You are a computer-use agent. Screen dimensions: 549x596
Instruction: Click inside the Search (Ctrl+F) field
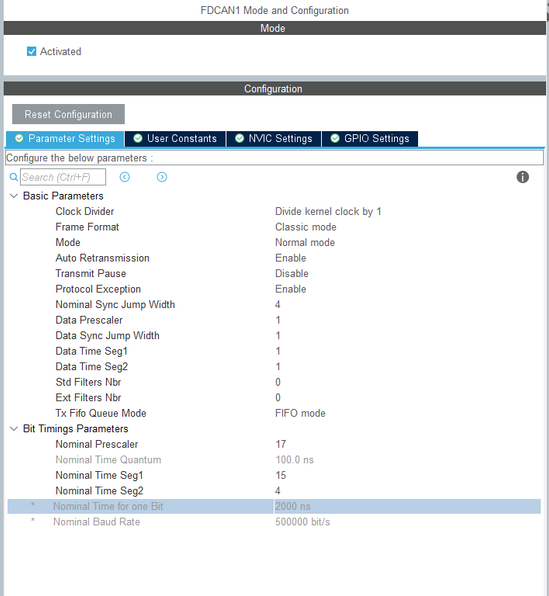click(x=63, y=177)
